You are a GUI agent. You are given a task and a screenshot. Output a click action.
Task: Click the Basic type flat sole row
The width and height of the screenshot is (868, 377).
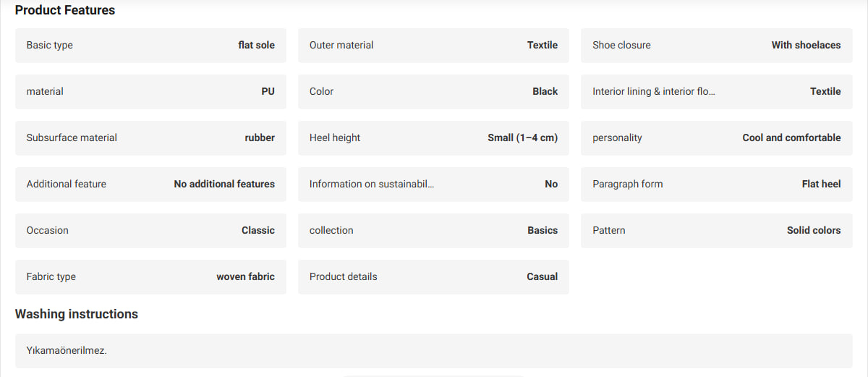point(150,45)
